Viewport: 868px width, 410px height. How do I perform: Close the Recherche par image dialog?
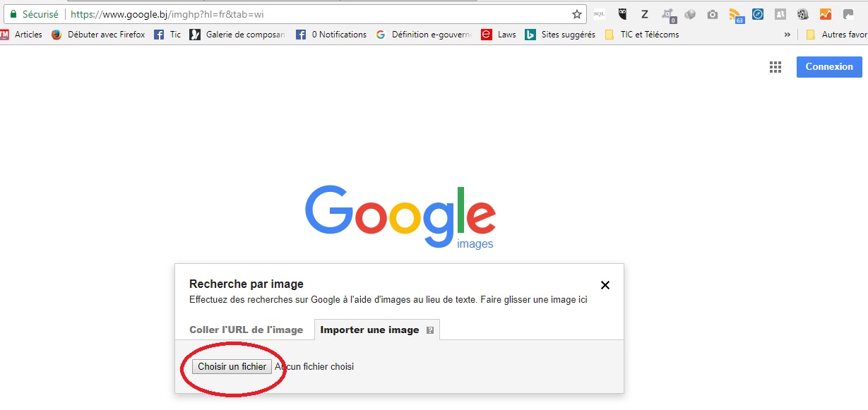click(x=605, y=285)
